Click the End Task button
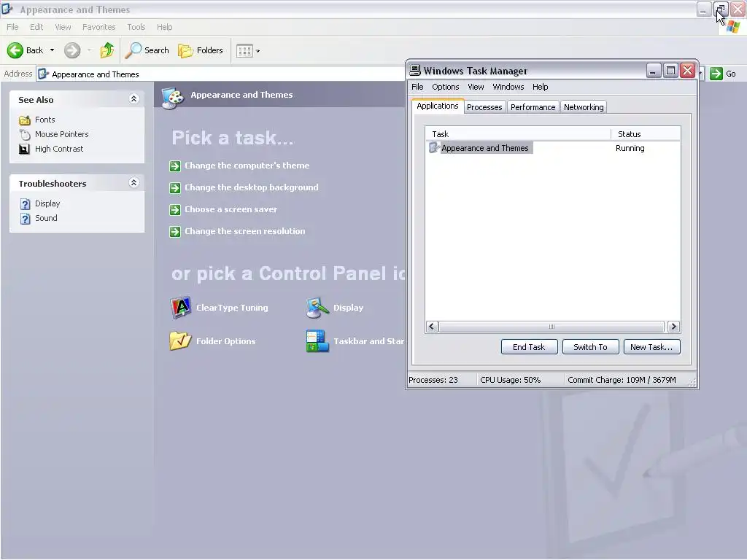Screen dimensions: 747x560 [x=529, y=347]
